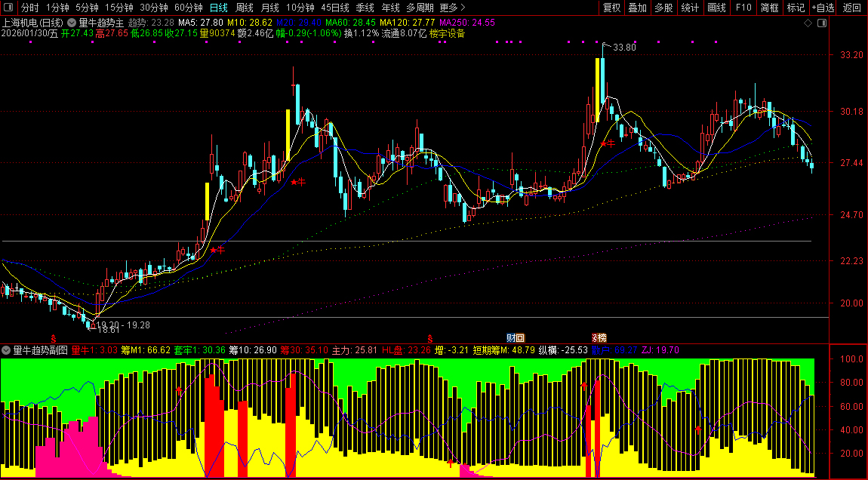Add stock with the +自选 button
Image resolution: width=868 pixels, height=480 pixels.
(x=823, y=8)
